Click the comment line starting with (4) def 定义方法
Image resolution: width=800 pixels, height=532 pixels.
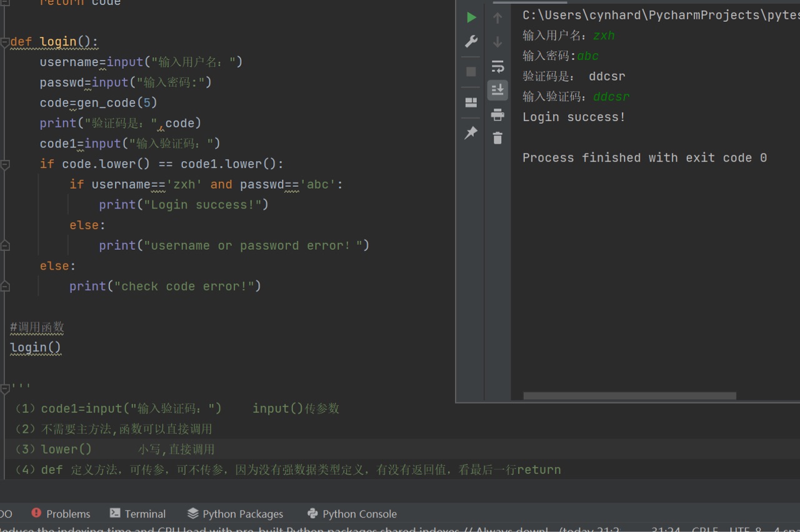coord(287,470)
